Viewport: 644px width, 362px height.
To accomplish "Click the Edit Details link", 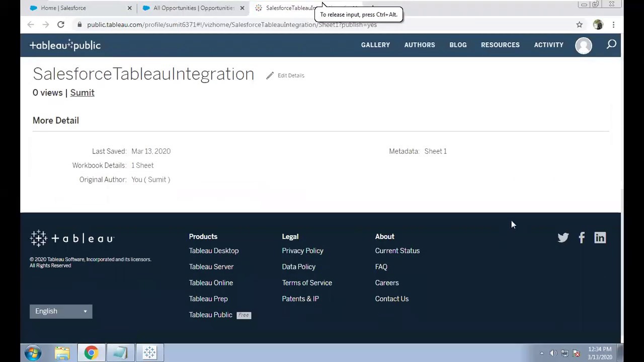I will click(291, 75).
